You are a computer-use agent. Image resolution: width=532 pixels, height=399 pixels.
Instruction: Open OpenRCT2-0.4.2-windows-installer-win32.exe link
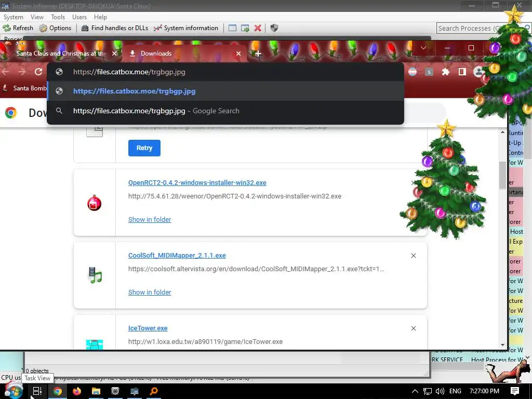point(197,182)
